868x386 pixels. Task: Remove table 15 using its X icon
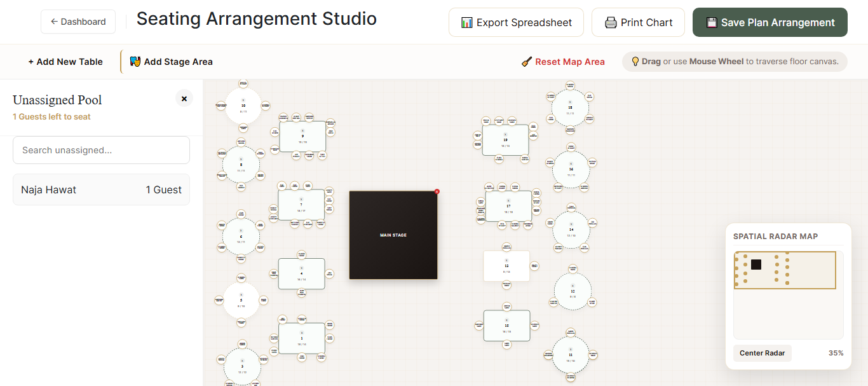tap(506, 320)
